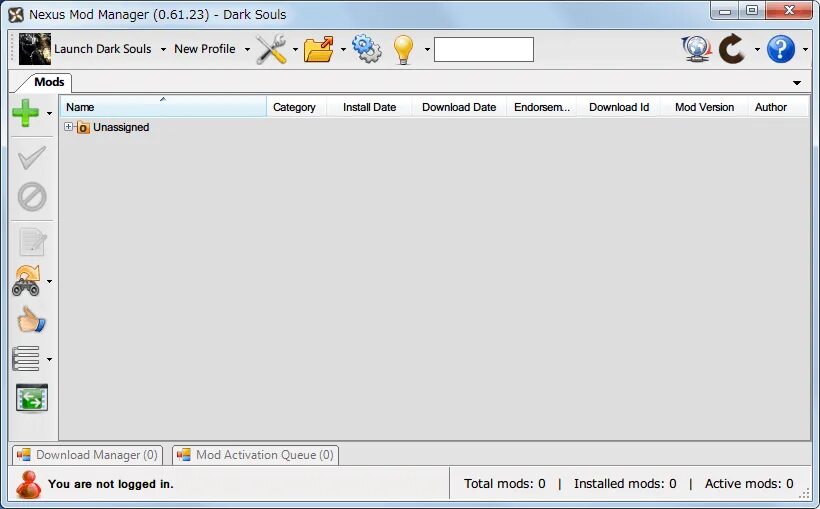Click the New Profile button

204,49
